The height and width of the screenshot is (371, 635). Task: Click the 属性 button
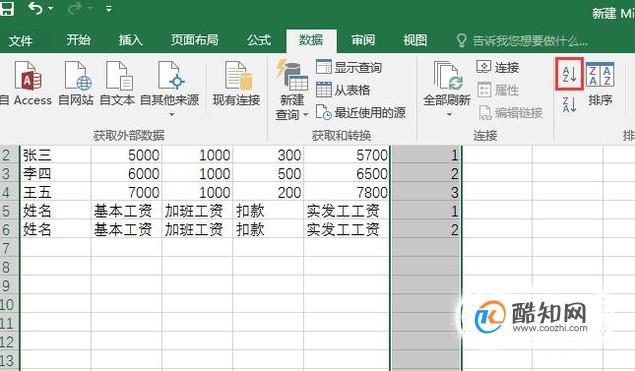point(498,90)
